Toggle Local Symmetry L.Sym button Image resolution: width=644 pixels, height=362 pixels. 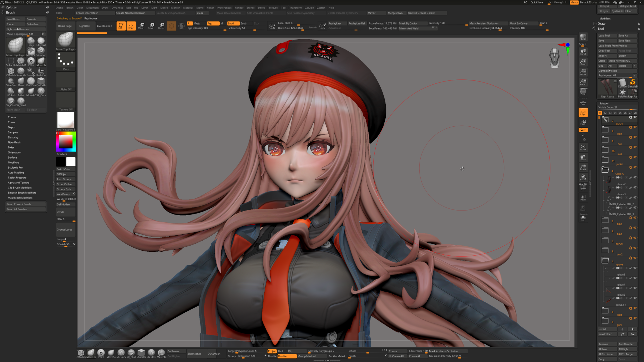pyautogui.click(x=583, y=112)
